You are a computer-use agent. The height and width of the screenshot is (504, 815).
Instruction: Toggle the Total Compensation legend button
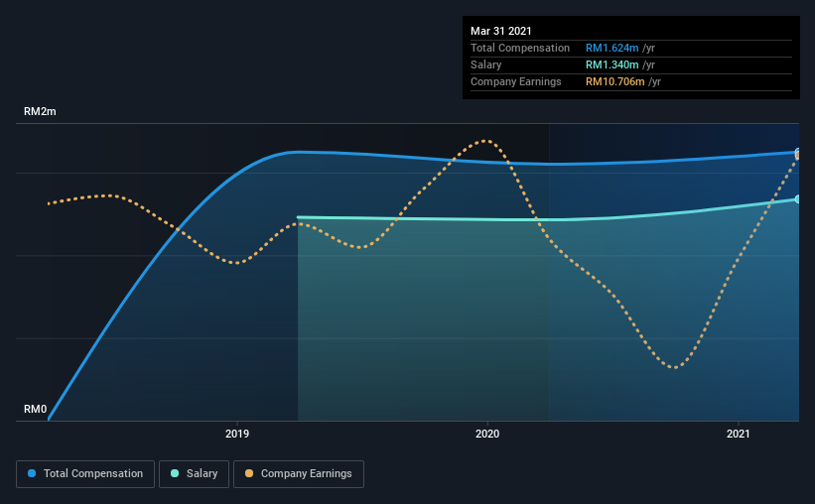[x=85, y=474]
